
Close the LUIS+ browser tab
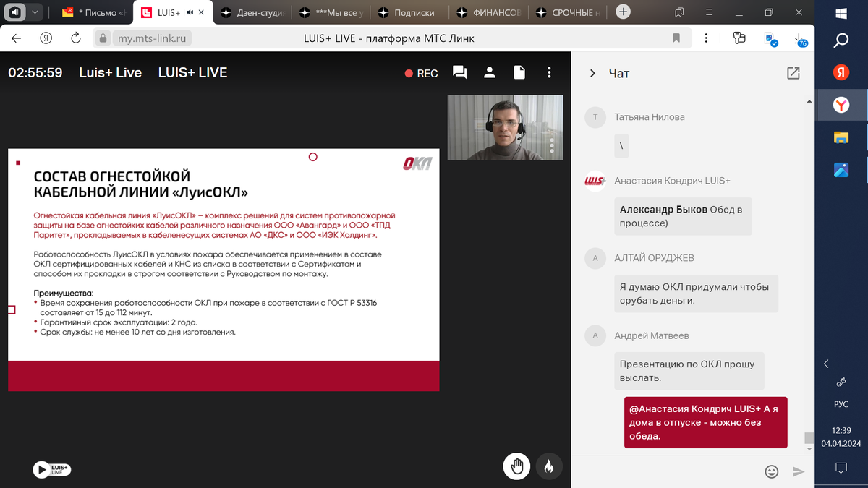pos(201,12)
